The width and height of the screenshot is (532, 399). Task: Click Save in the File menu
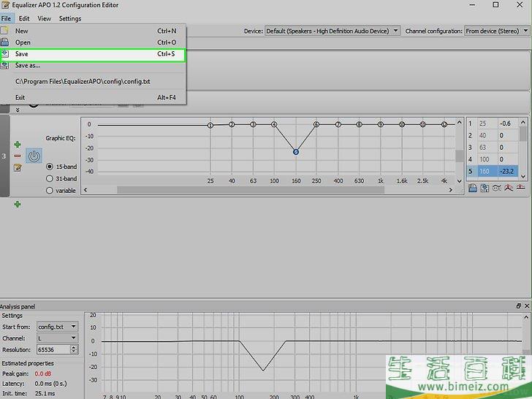[22, 54]
